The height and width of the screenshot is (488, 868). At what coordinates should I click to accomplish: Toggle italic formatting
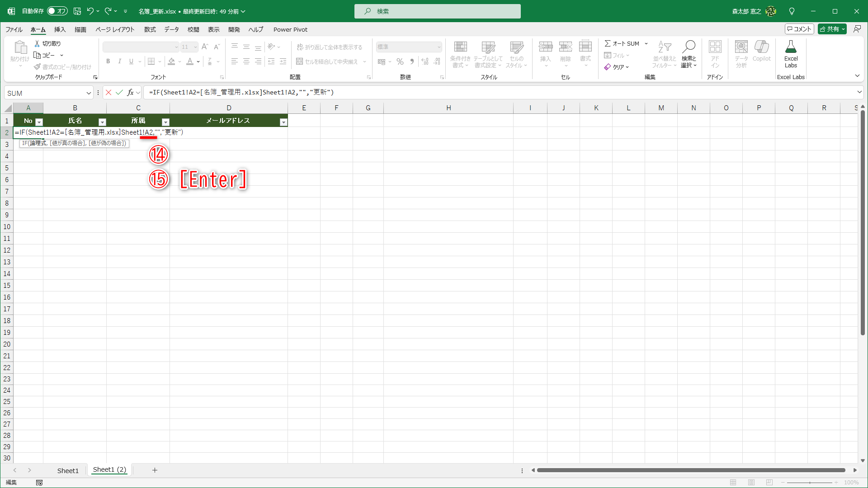coord(119,61)
